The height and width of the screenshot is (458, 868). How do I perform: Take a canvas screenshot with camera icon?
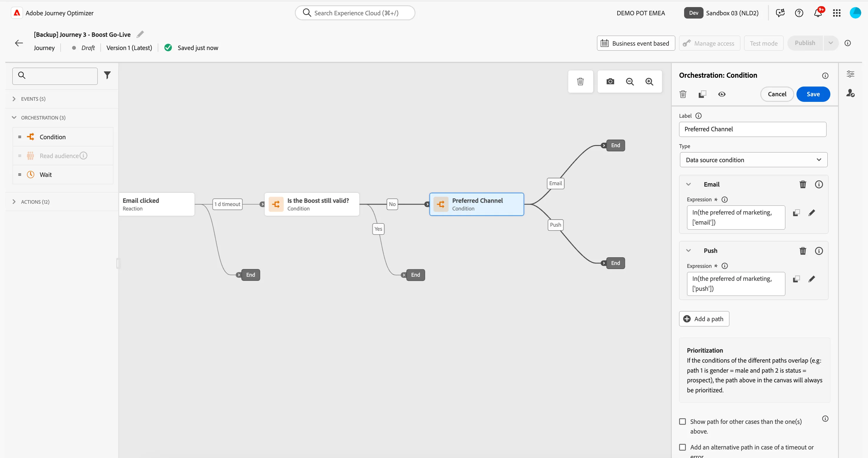610,82
